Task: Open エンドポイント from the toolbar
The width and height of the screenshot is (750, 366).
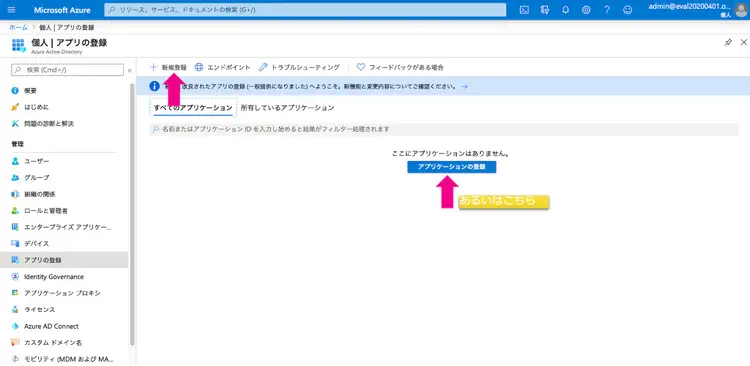Action: (x=222, y=67)
